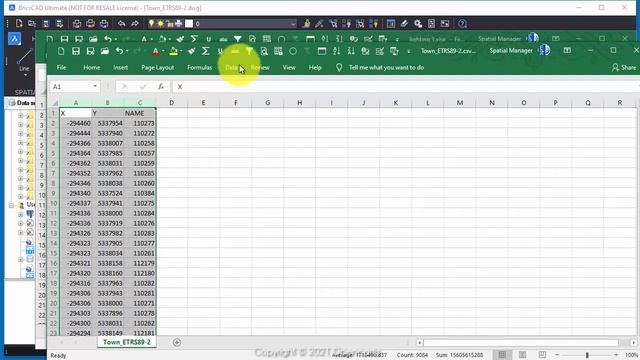Click the Spatial Manager account name in front window

click(511, 51)
